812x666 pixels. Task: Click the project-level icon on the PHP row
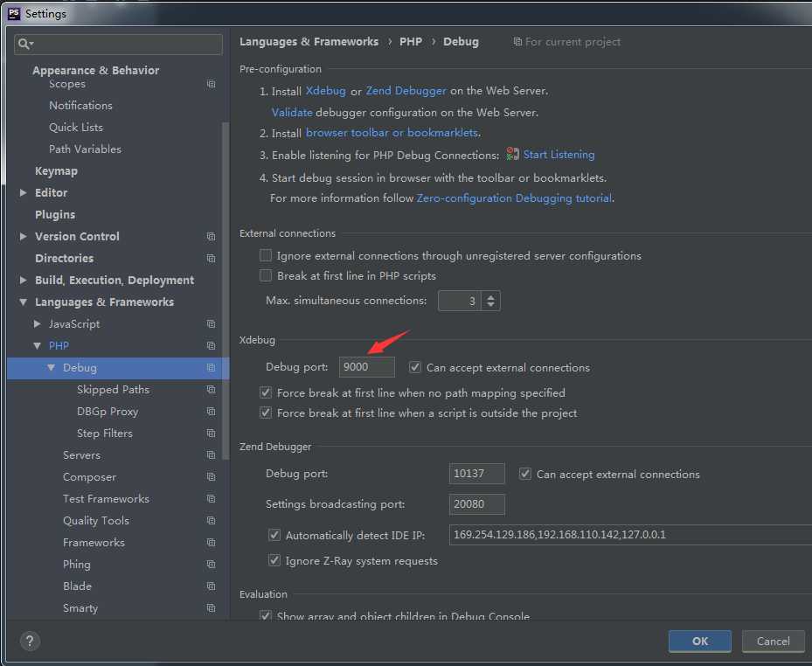(x=211, y=346)
